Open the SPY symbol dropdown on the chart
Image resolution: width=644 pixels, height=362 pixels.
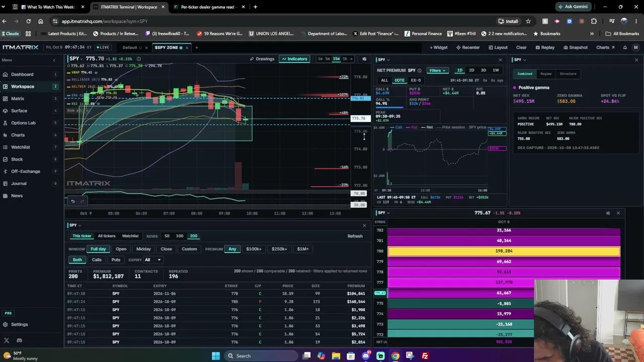(76, 59)
